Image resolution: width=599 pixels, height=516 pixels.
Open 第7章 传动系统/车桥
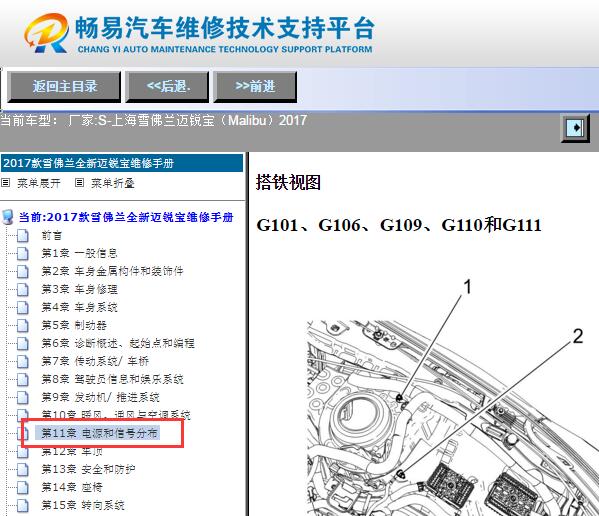(x=95, y=361)
